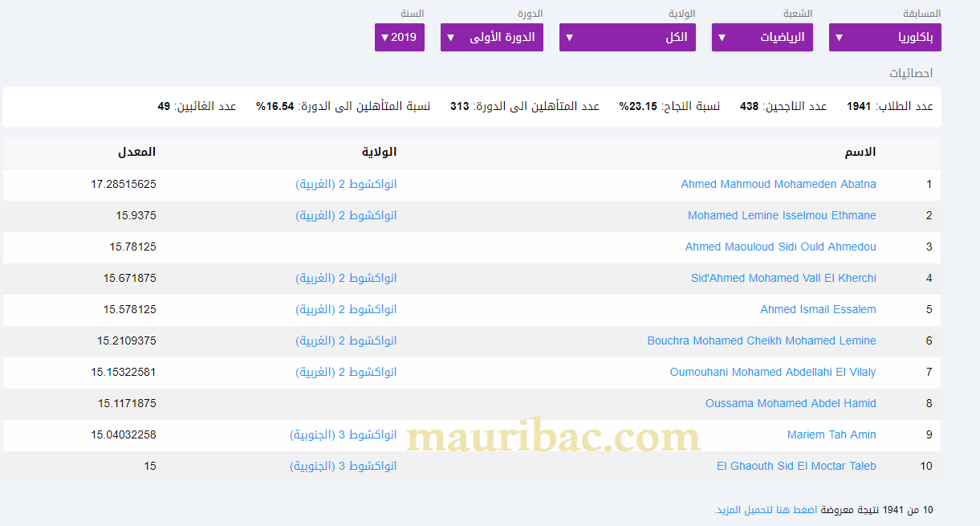Screen dimensions: 980x526
Task: Select Oumouhani Mohamed Abdellahi El Vilaly
Action: (x=772, y=372)
